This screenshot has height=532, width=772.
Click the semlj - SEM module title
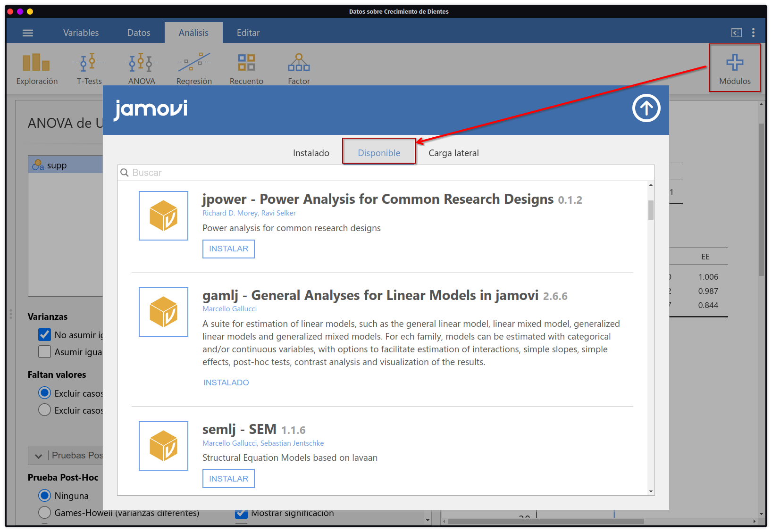(239, 429)
